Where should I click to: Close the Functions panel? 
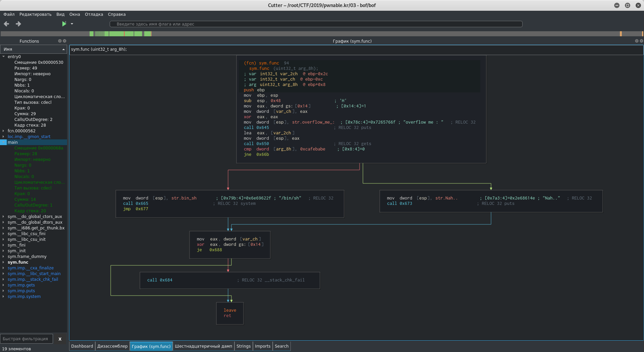pos(65,41)
